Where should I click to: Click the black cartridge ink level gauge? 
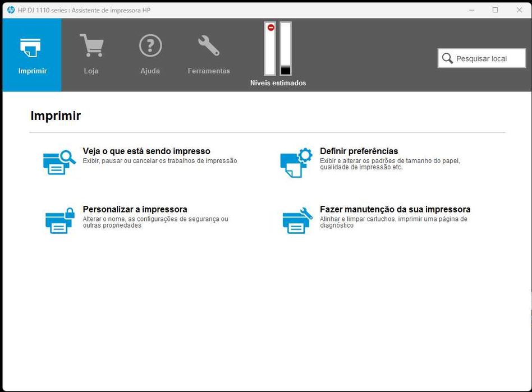coord(285,48)
